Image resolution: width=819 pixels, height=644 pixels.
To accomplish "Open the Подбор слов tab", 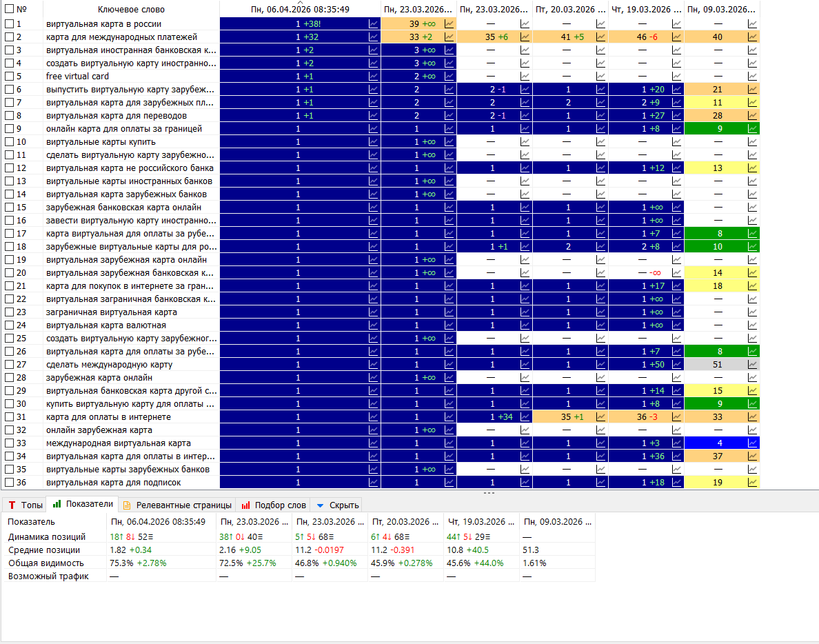I will click(274, 505).
